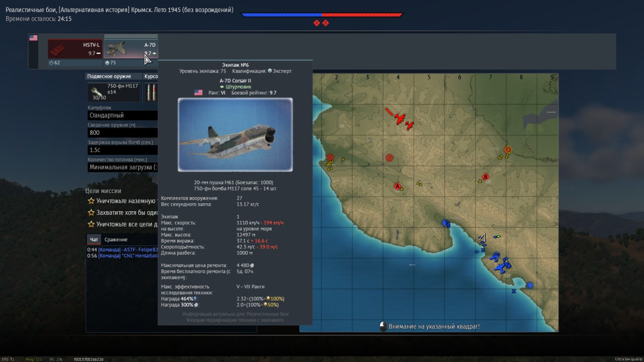This screenshot has height=362, width=644.
Task: Select the HSTV-L tank slot
Action: tap(75, 49)
